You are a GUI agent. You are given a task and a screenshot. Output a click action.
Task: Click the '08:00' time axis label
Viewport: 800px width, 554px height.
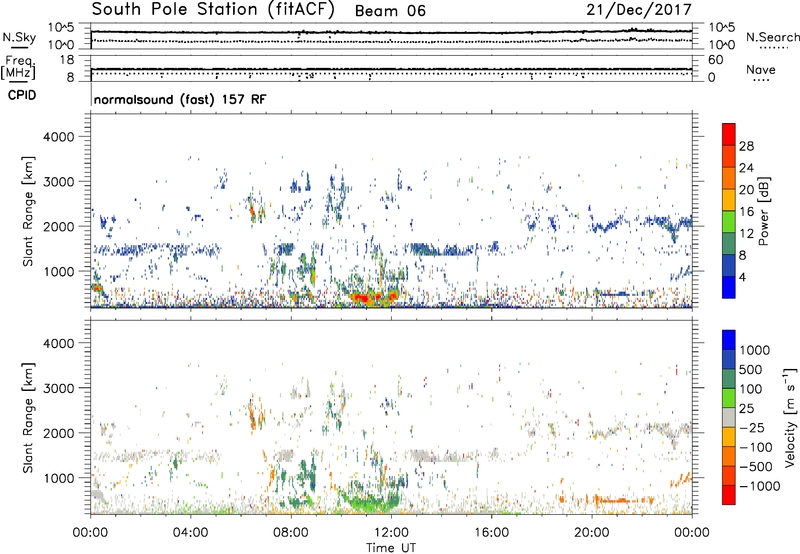291,533
